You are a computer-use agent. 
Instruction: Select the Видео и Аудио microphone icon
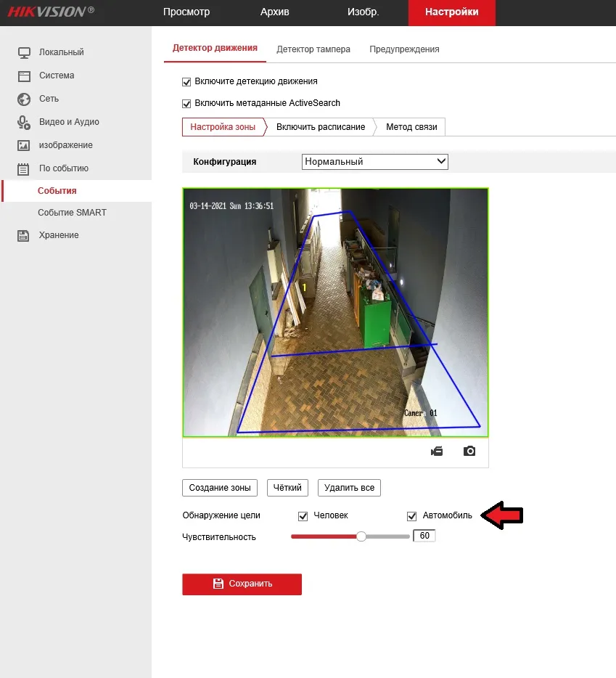coord(23,122)
